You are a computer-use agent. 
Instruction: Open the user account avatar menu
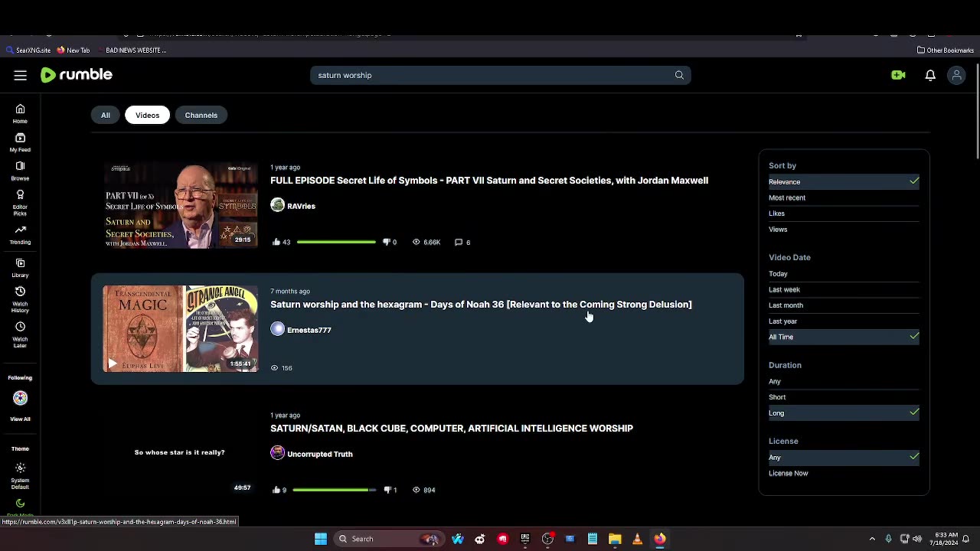click(x=956, y=75)
